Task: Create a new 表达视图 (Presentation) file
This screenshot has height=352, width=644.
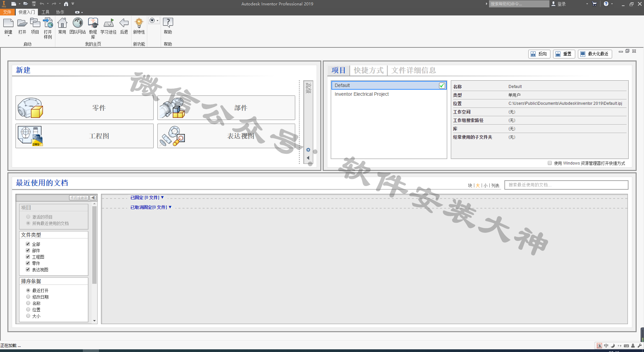Action: point(226,136)
